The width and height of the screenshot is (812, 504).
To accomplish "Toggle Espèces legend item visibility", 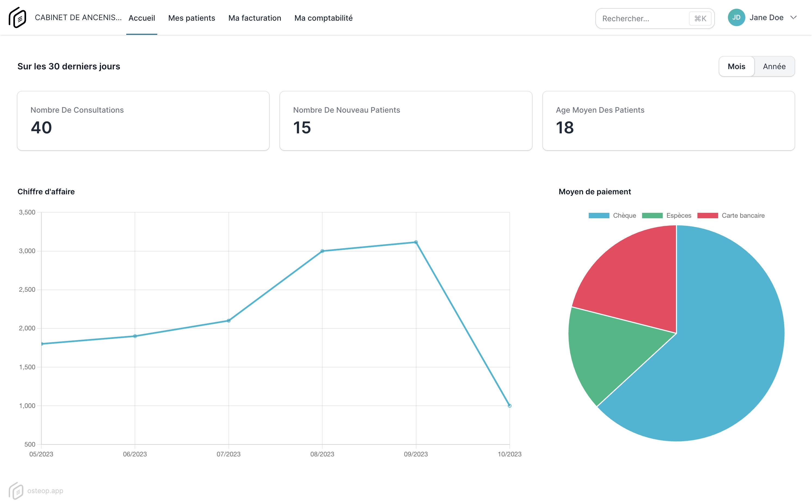I will click(678, 216).
